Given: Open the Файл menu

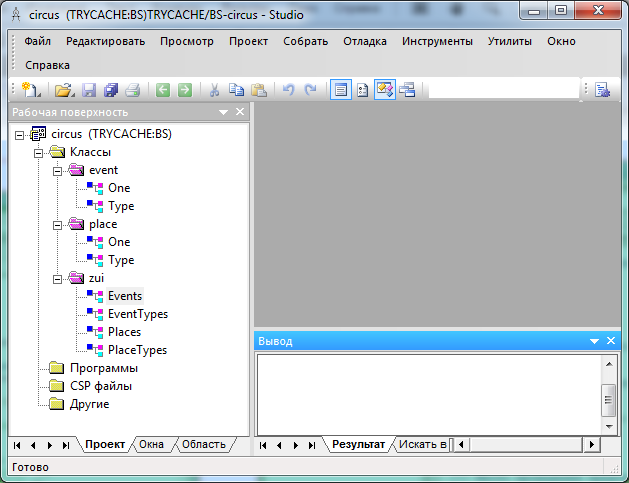Looking at the screenshot, I should click(x=37, y=41).
